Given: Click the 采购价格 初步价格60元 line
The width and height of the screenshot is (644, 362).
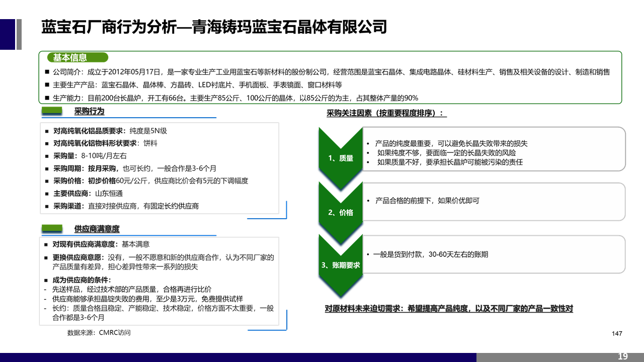Looking at the screenshot, I should [x=146, y=180].
